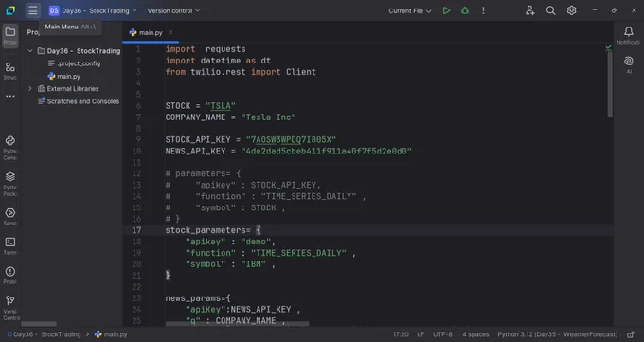Show more tool windows ellipsis

10,97
